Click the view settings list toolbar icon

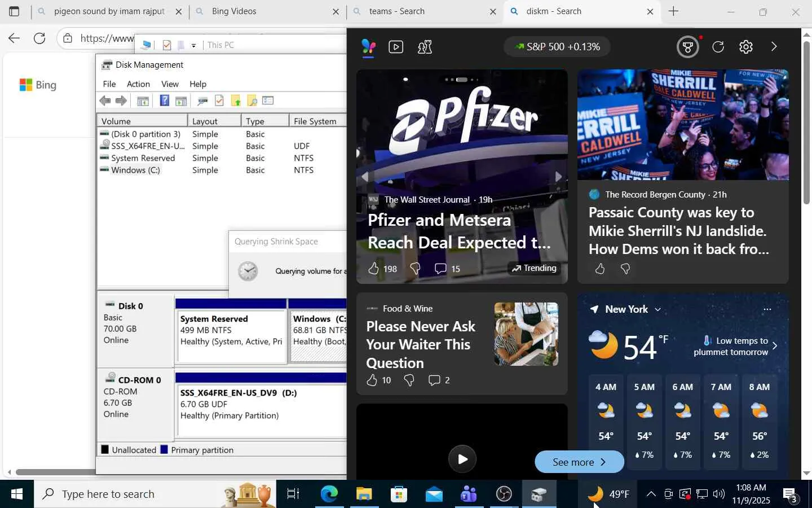(x=268, y=100)
